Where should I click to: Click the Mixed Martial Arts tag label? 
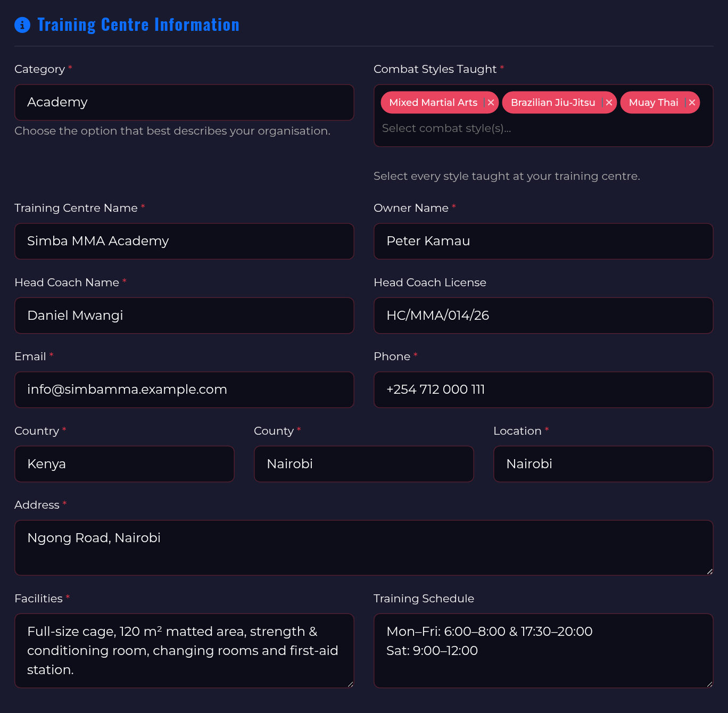point(433,103)
